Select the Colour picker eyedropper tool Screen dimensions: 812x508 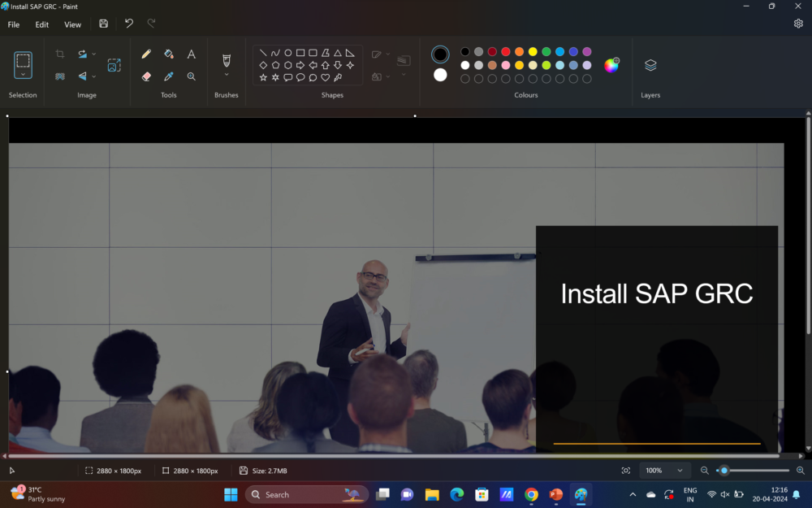[169, 76]
